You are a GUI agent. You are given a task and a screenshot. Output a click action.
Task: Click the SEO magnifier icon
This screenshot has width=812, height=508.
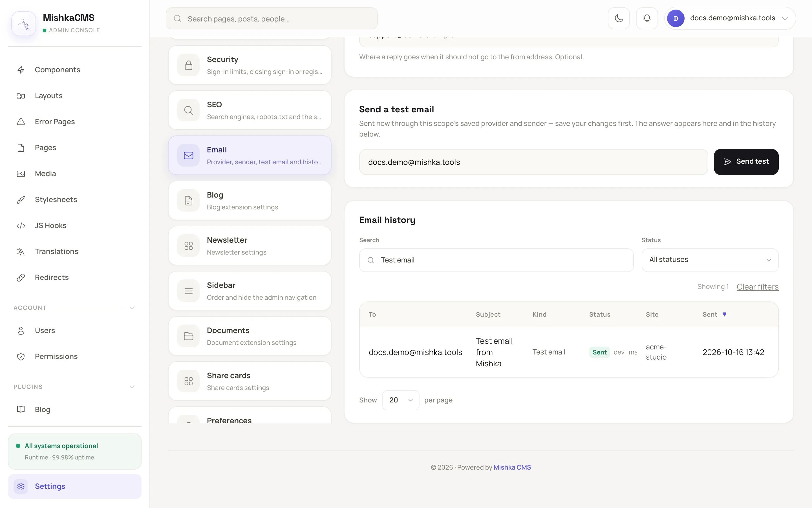pyautogui.click(x=189, y=110)
